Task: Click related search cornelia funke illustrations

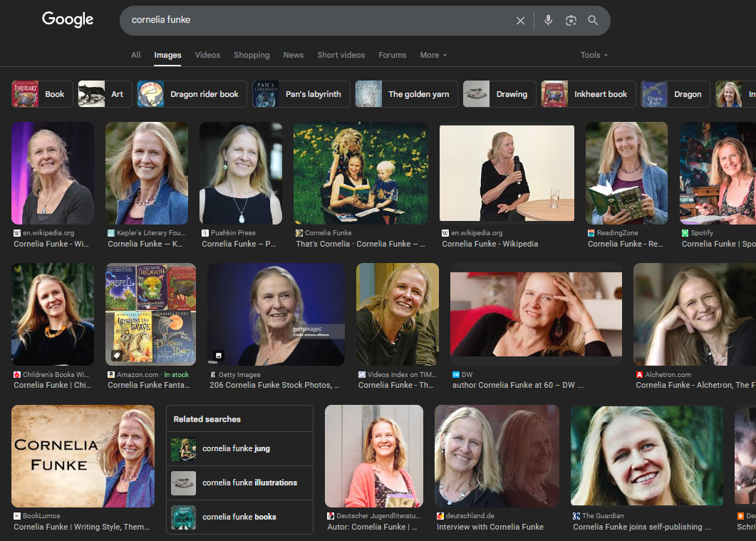Action: (x=239, y=483)
